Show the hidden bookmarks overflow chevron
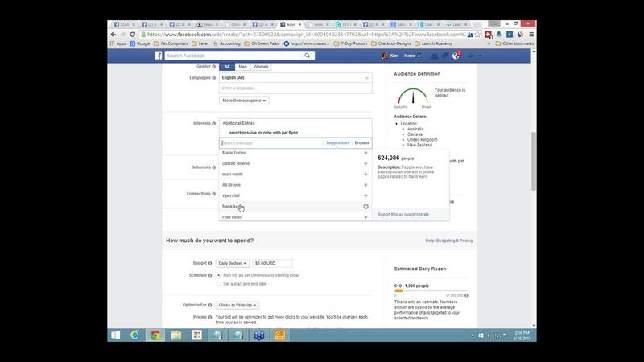Screen dimensions: 644x362 coord(489,43)
